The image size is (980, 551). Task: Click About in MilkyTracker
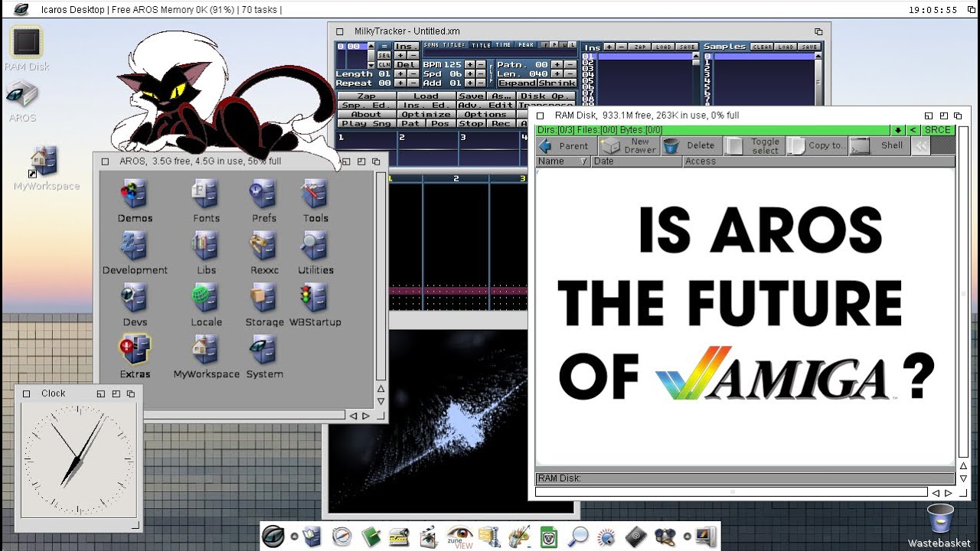pos(367,114)
